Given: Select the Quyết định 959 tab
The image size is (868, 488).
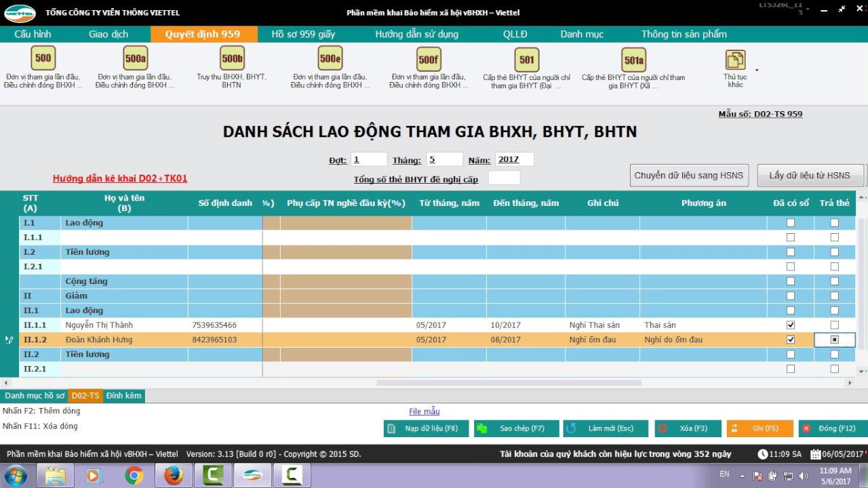Looking at the screenshot, I should tap(203, 34).
